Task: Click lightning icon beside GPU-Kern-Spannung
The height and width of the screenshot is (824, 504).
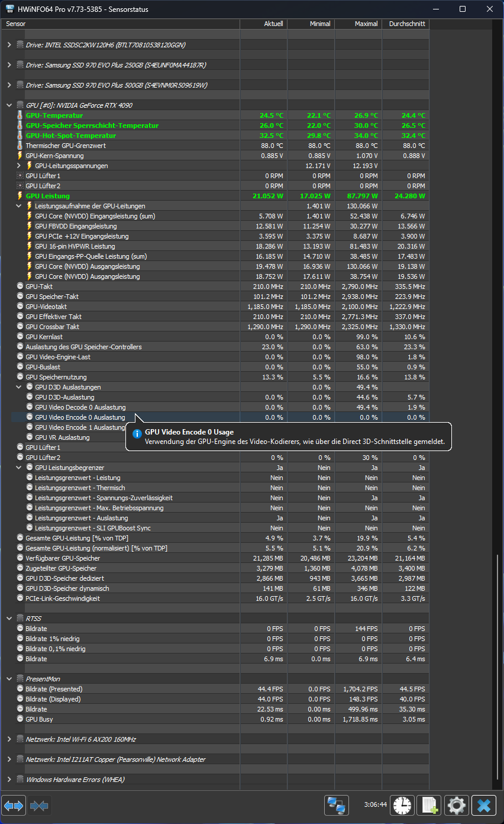Action: tap(20, 156)
